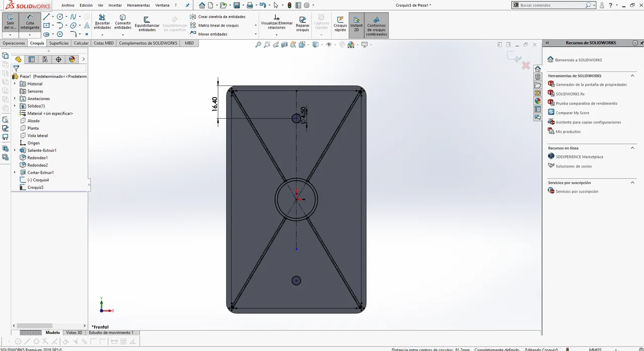Open Matriz lineal de croquis dropdown arrow
644x351 pixels.
[x=256, y=25]
